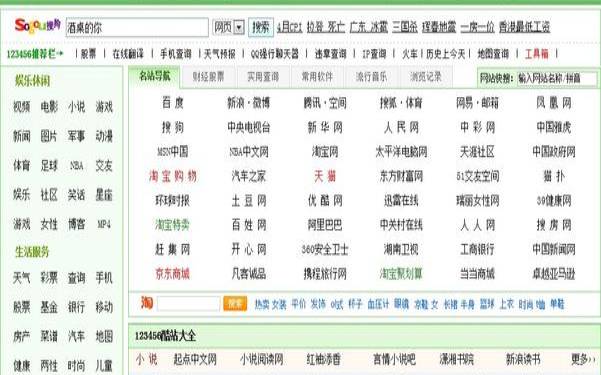
Task: Open the green 淘宝特卖 link
Action: [172, 225]
